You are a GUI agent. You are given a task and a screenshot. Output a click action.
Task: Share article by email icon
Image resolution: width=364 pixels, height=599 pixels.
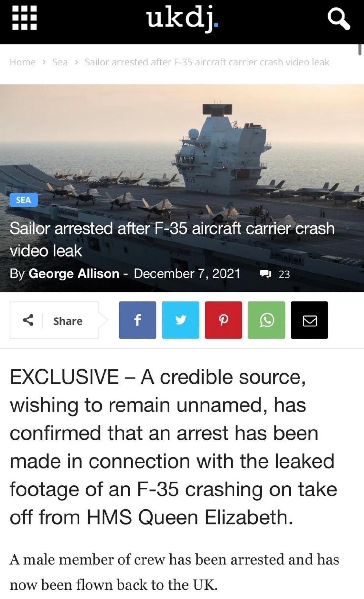310,320
